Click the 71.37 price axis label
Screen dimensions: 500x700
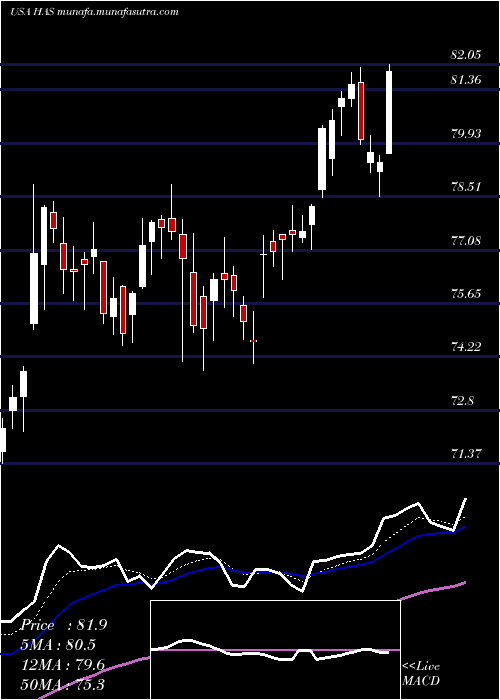click(466, 454)
